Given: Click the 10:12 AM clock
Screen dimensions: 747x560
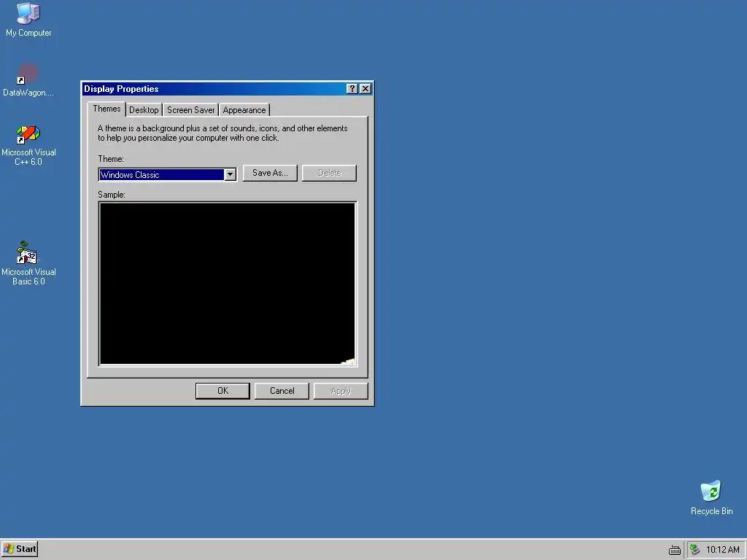Looking at the screenshot, I should pos(722,550).
